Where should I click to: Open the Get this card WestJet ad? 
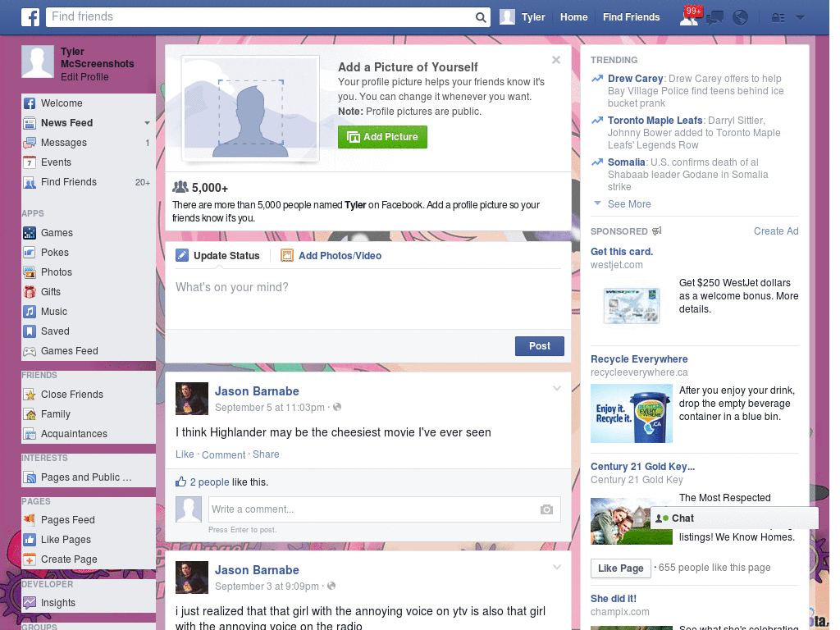tap(622, 252)
